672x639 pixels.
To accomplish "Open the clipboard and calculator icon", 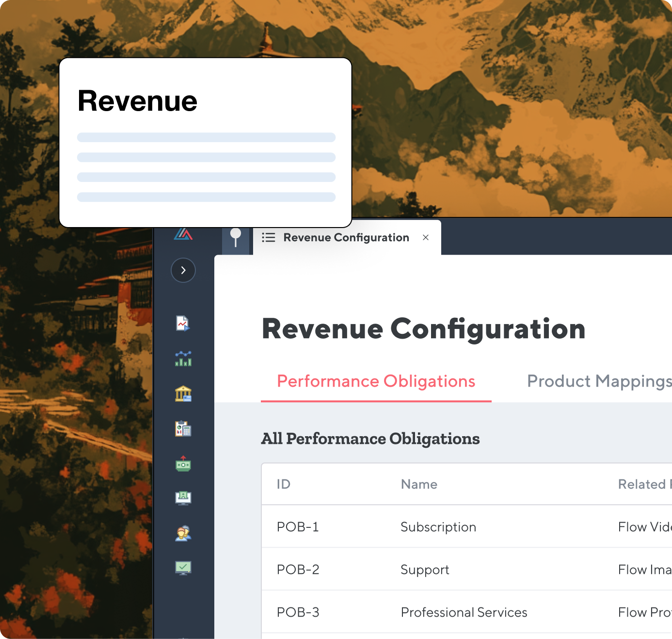I will point(183,428).
